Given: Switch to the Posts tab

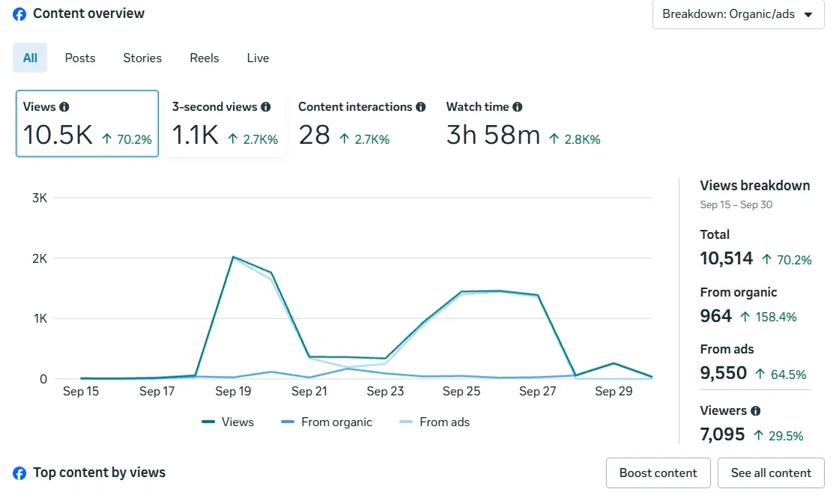Looking at the screenshot, I should pyautogui.click(x=80, y=58).
